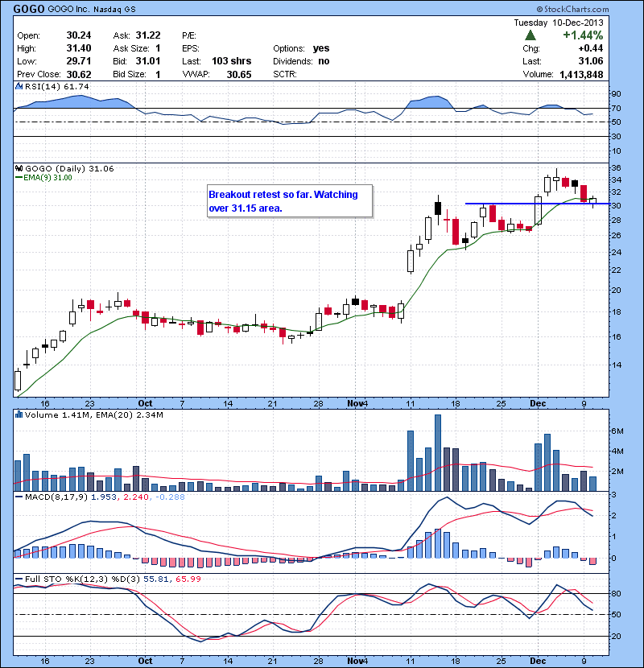This screenshot has width=644, height=668.
Task: Click the volume axis label 6M
Action: pyautogui.click(x=617, y=431)
